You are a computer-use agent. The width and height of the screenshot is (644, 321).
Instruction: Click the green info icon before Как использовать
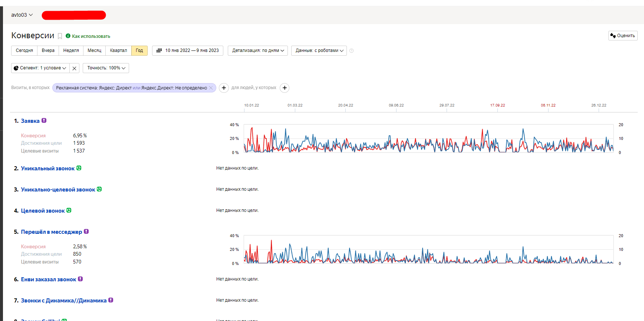click(68, 36)
